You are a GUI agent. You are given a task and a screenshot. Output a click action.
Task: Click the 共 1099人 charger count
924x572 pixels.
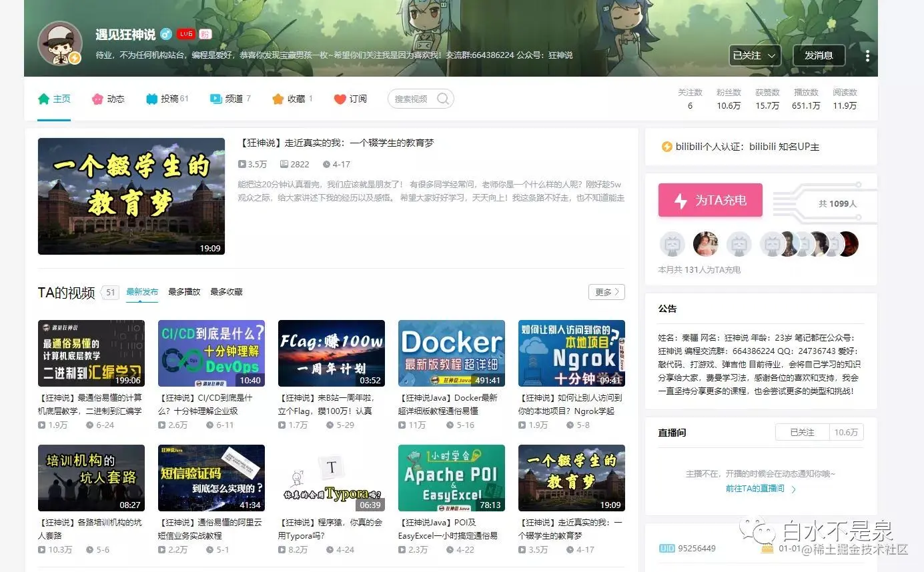click(x=837, y=203)
